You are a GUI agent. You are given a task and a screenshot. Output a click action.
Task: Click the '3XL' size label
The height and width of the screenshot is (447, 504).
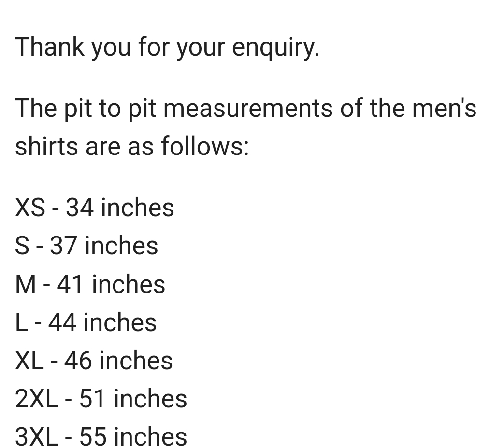pos(37,437)
